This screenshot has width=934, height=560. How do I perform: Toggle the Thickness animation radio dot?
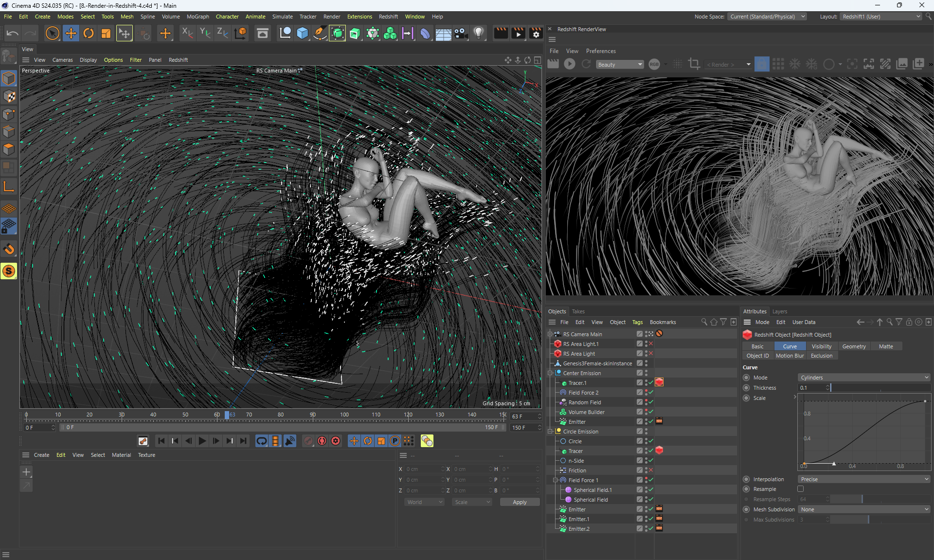coord(746,388)
